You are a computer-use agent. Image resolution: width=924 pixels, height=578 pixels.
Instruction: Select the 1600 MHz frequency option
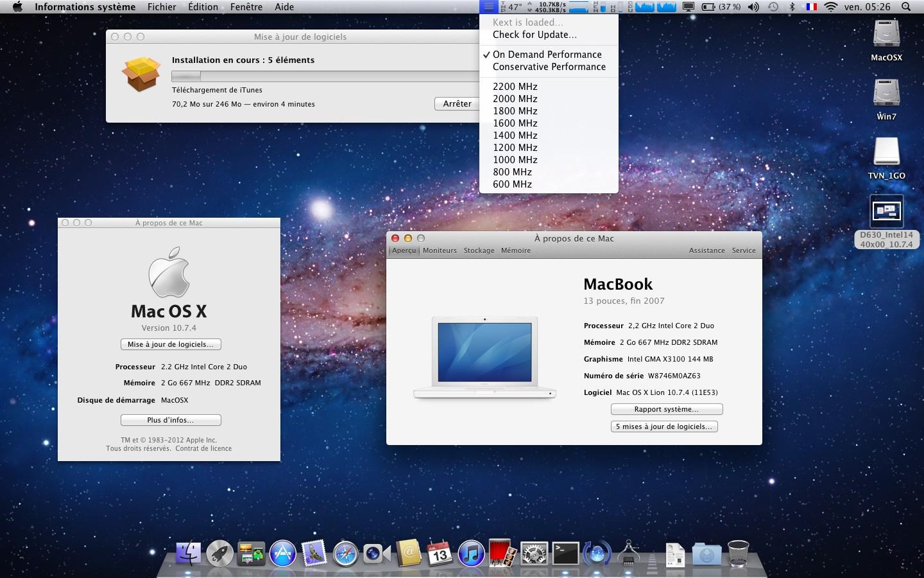point(515,123)
